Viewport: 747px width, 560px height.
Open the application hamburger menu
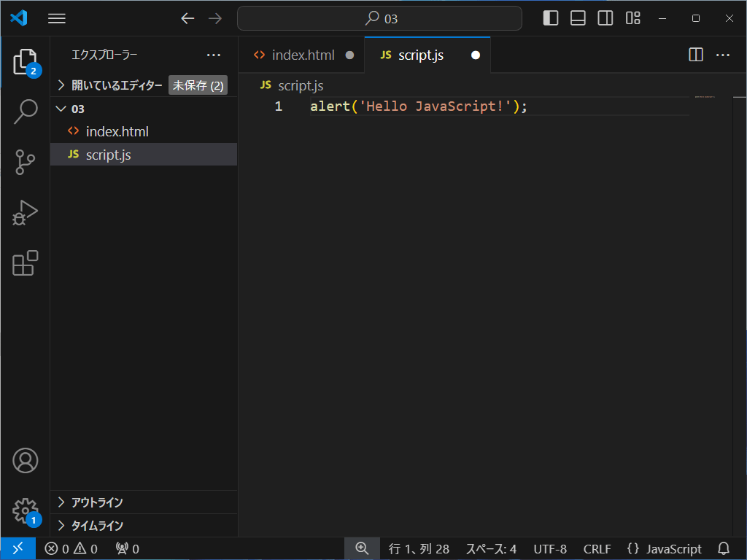56,18
